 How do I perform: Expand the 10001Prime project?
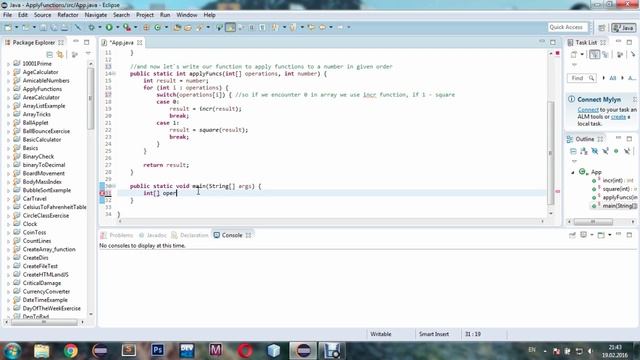click(8, 64)
